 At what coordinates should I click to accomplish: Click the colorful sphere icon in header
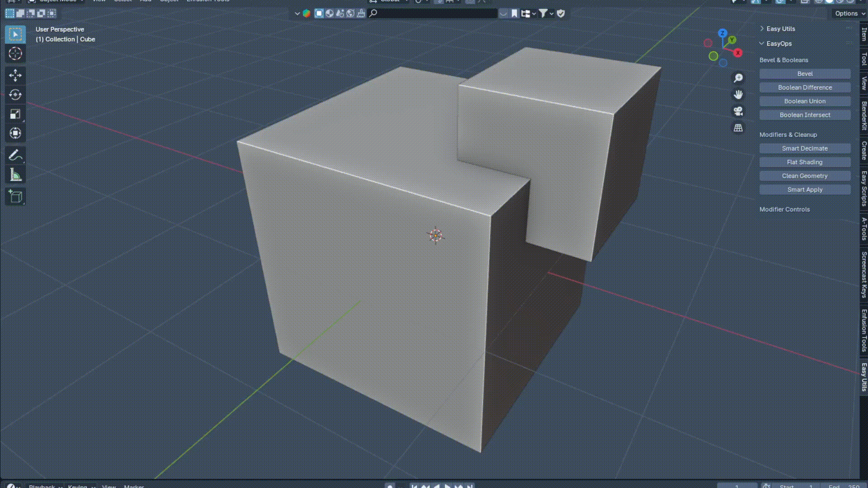pos(307,14)
